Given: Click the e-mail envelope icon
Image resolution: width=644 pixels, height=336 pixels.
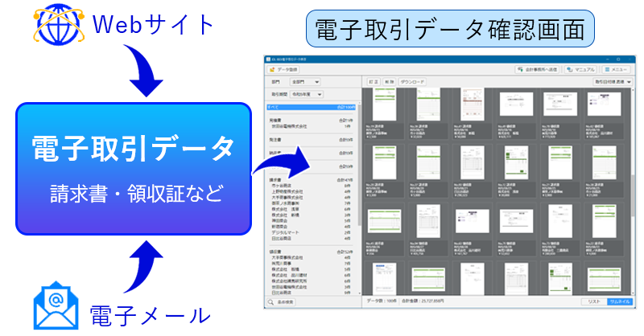Looking at the screenshot, I should tap(56, 305).
